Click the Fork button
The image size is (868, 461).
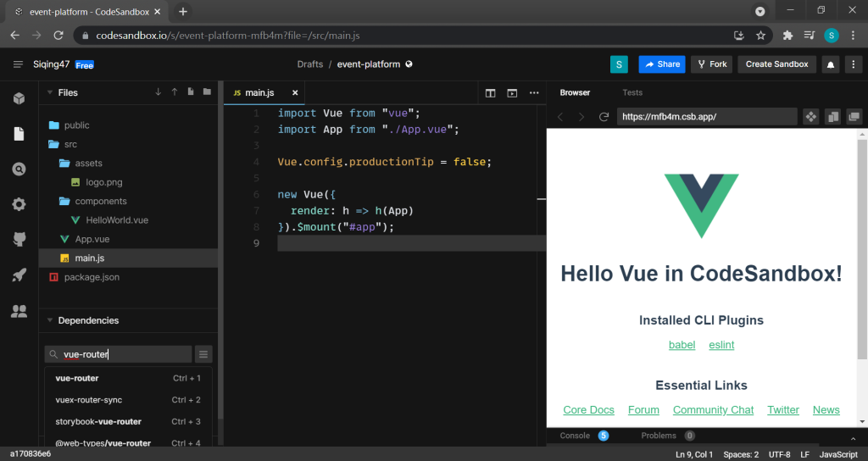[x=712, y=64]
